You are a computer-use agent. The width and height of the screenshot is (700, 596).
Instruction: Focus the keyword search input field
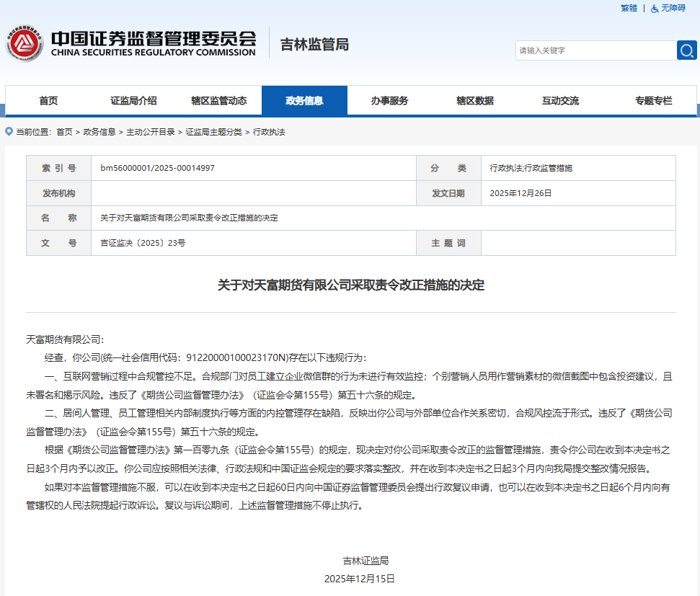coord(595,50)
